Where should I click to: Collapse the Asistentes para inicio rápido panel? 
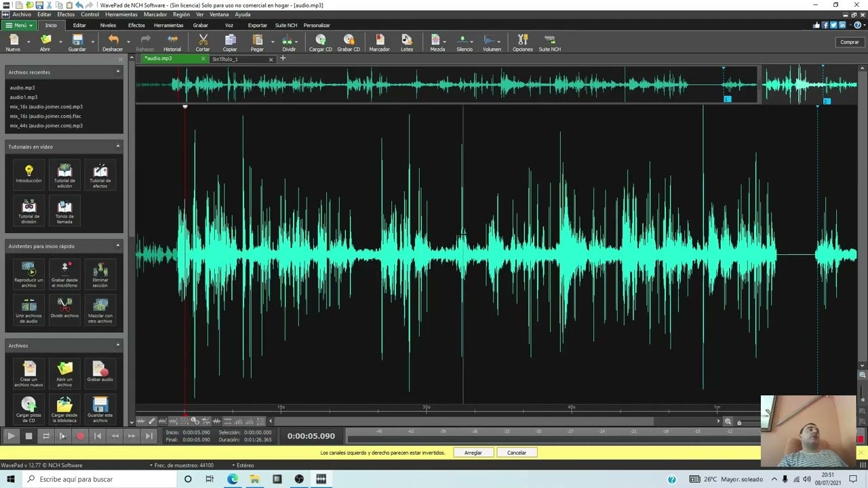click(x=118, y=245)
